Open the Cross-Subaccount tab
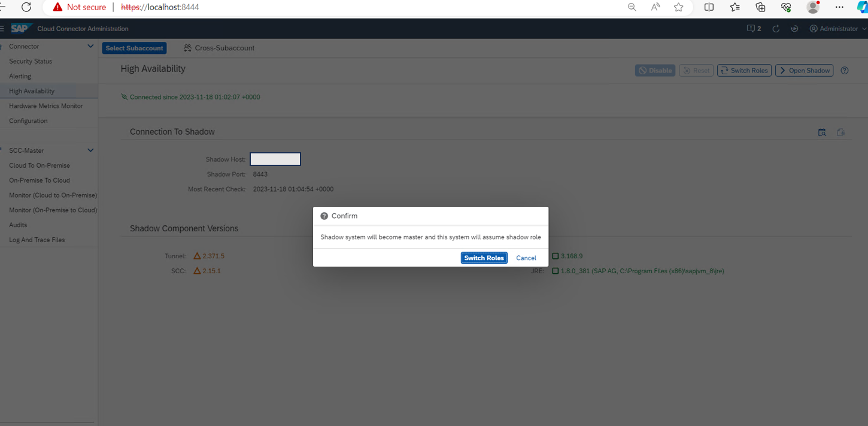868x426 pixels. (x=219, y=48)
